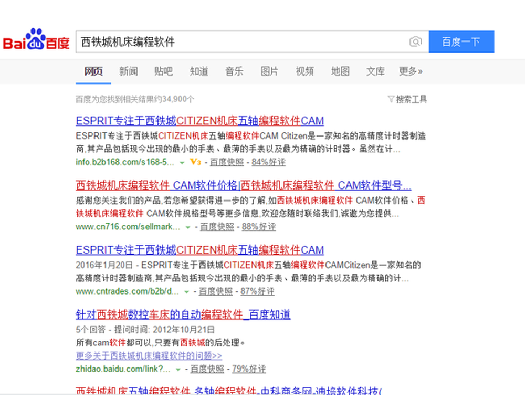Image resolution: width=525 pixels, height=420 pixels.
Task: Click the www.cn716.com/sellmark... URL
Action: (128, 227)
